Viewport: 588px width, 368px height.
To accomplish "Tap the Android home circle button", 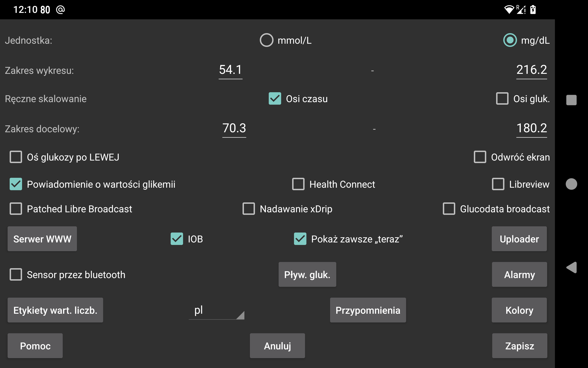I will (x=571, y=184).
